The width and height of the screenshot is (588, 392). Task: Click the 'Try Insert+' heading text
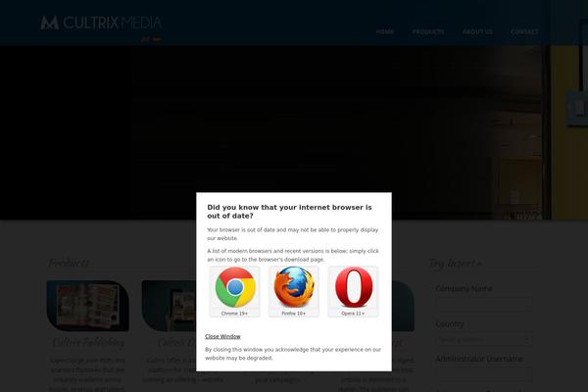coord(455,264)
